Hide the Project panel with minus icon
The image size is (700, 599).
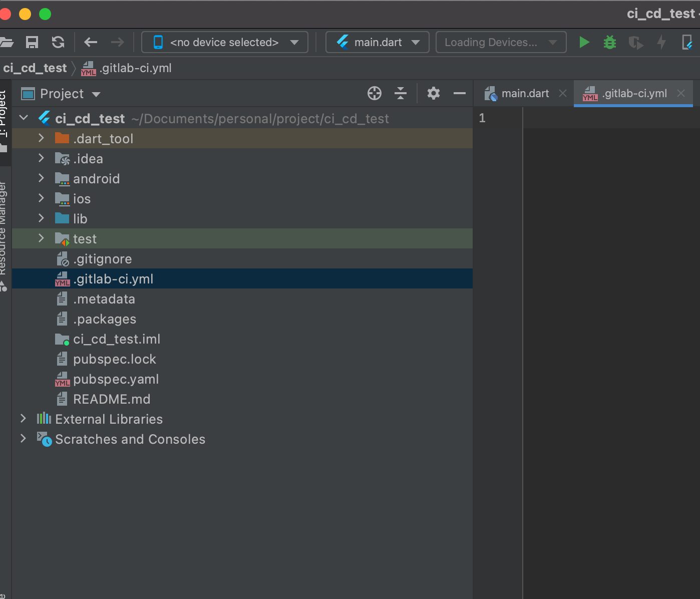[460, 93]
